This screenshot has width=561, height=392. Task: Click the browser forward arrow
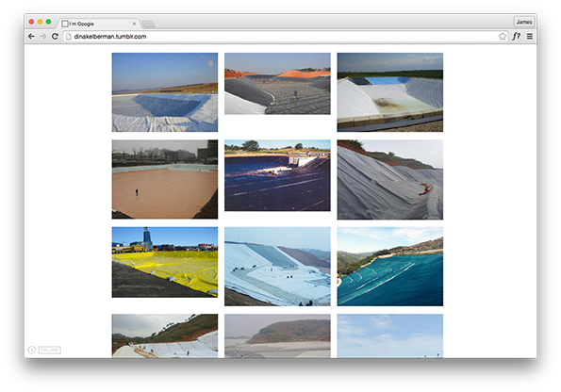(x=43, y=36)
